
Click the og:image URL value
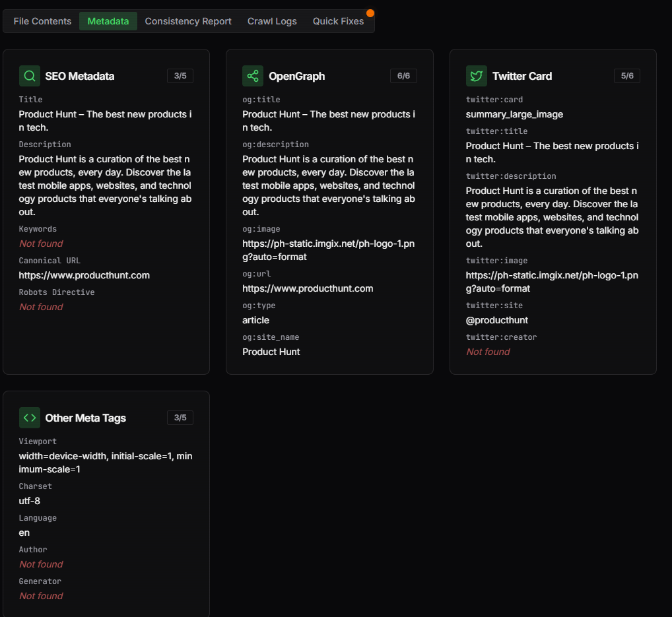click(x=328, y=250)
